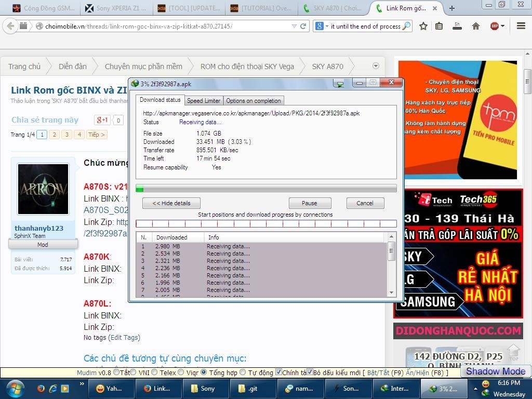532x399 pixels.
Task: Show hidden system tray icons arrow
Action: click(x=475, y=389)
